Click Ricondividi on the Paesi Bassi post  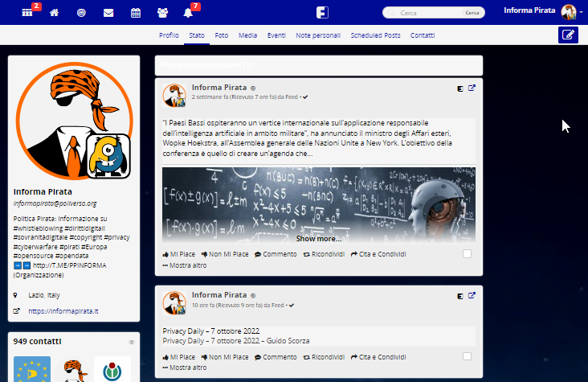click(x=324, y=254)
